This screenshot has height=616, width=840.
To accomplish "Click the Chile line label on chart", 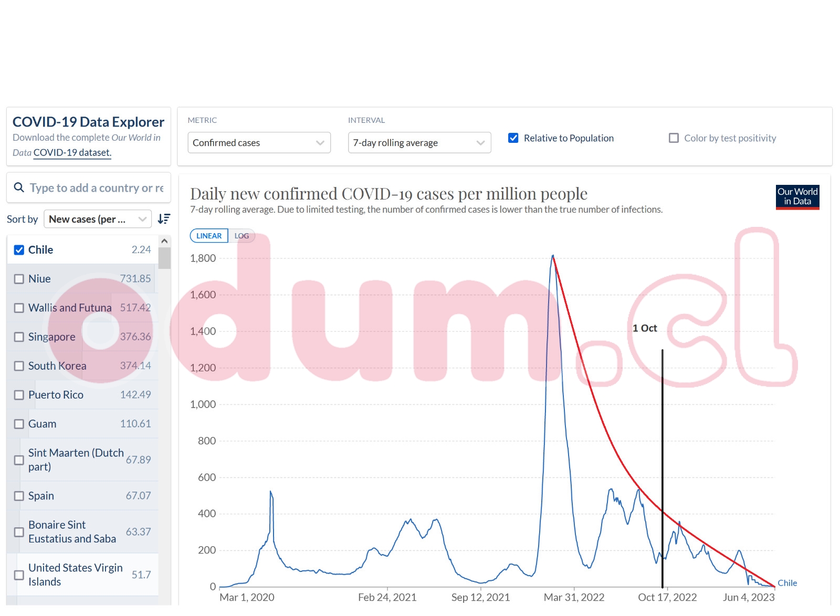I will [x=786, y=583].
